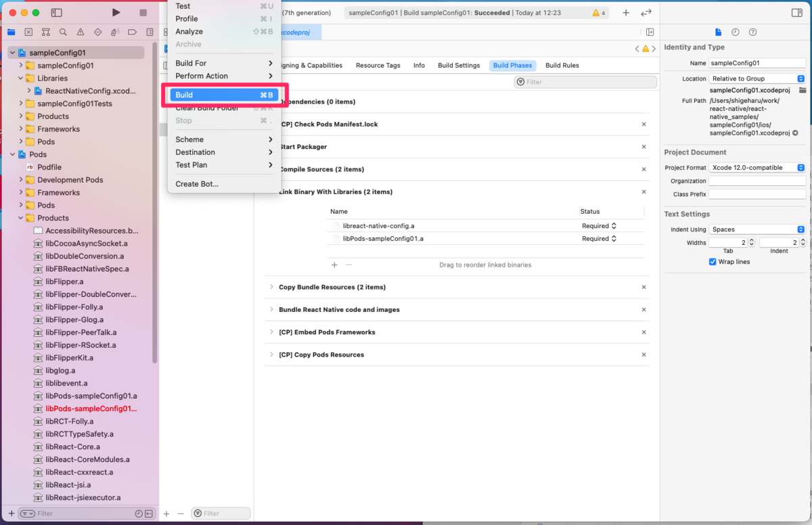Screen dimensions: 812x525
Task: Expand [CP] Embed Pods Frameworks phase
Action: [x=271, y=332]
